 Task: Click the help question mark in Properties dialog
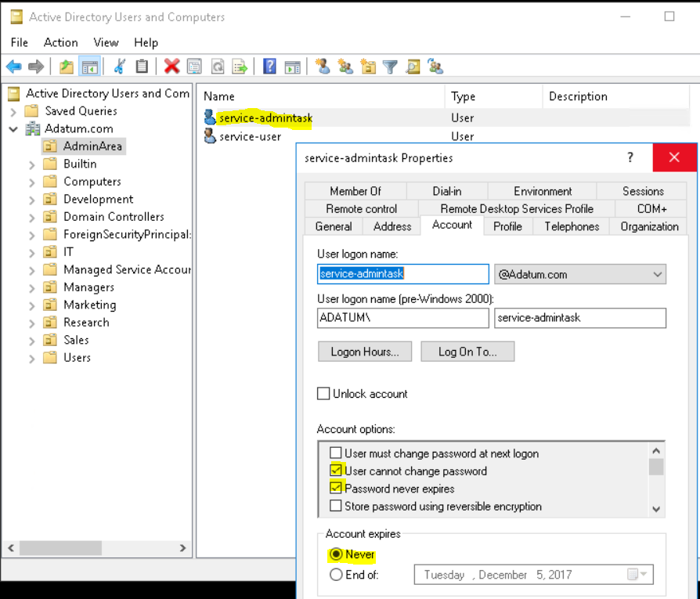630,157
